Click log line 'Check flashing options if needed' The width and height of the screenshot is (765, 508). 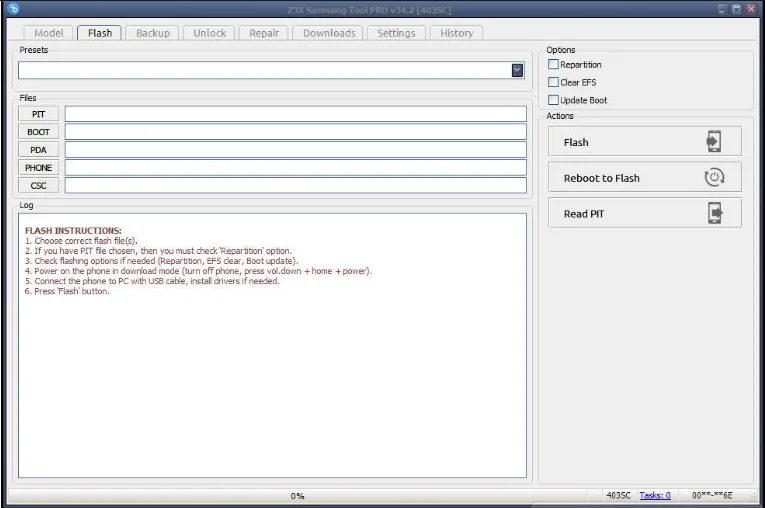161,261
